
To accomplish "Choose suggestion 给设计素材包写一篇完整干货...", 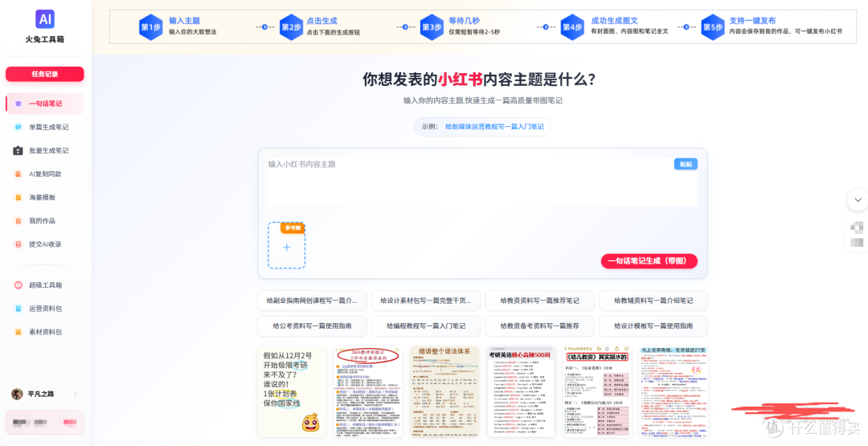I will click(x=426, y=301).
